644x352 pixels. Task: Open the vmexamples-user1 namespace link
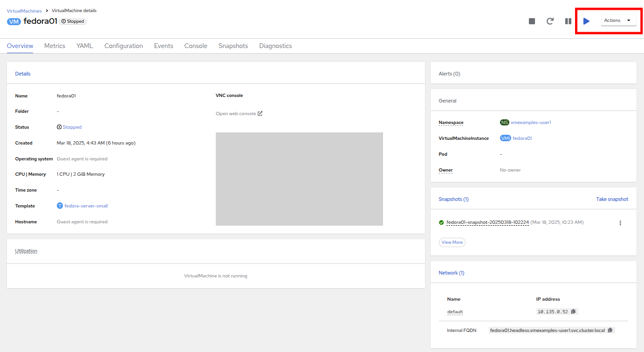[x=531, y=122]
